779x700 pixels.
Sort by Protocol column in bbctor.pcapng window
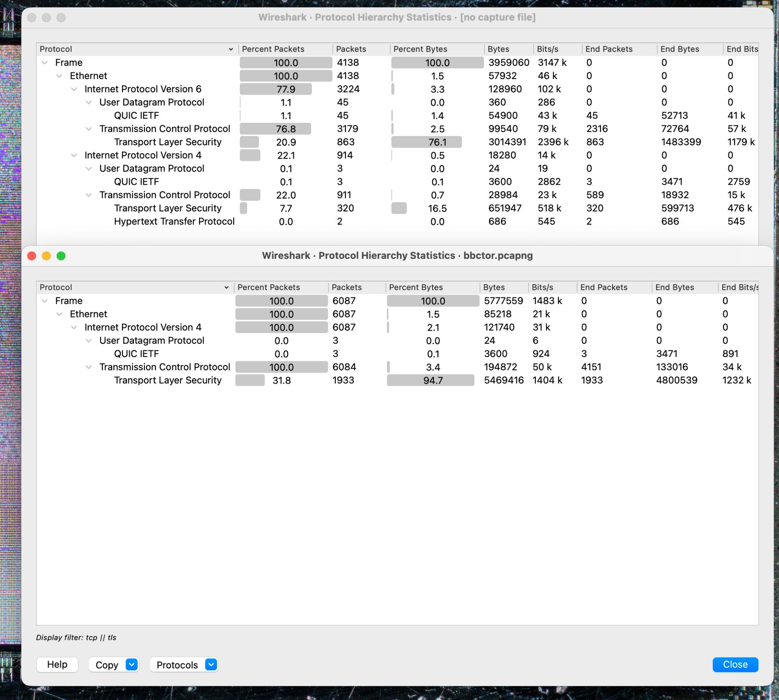[x=135, y=287]
